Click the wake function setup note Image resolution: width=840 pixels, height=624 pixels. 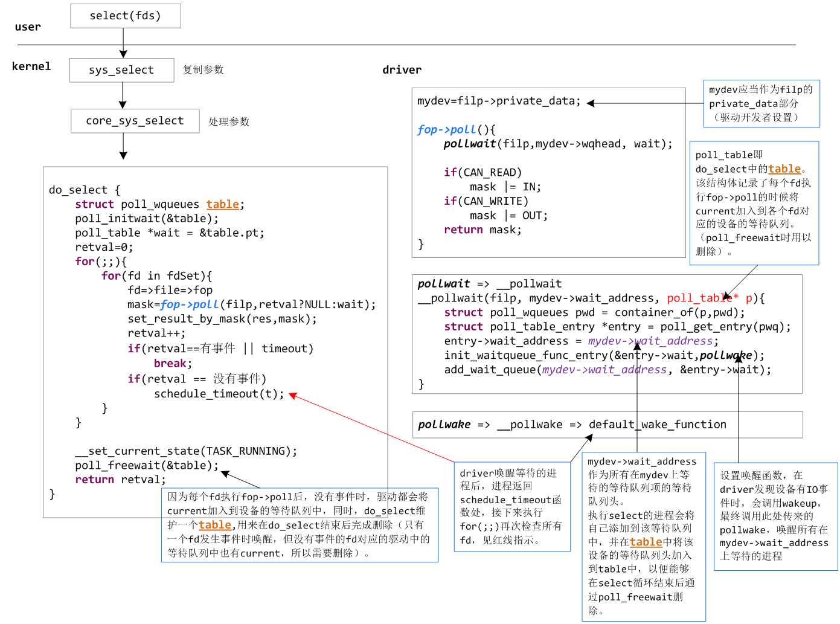point(775,516)
